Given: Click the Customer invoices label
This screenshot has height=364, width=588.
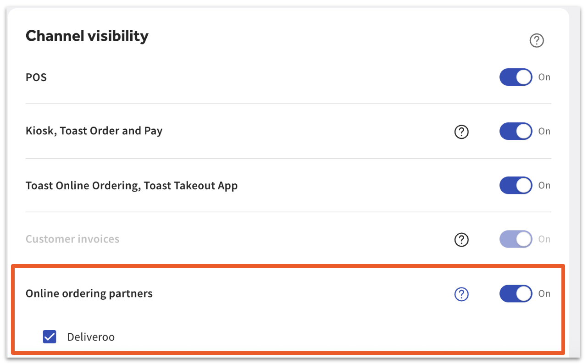Looking at the screenshot, I should [72, 239].
